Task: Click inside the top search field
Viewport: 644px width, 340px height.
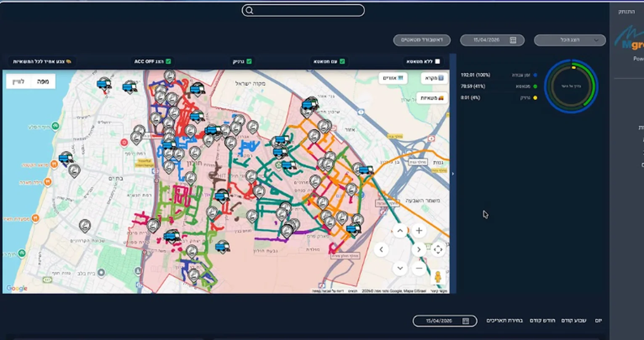Action: (303, 10)
